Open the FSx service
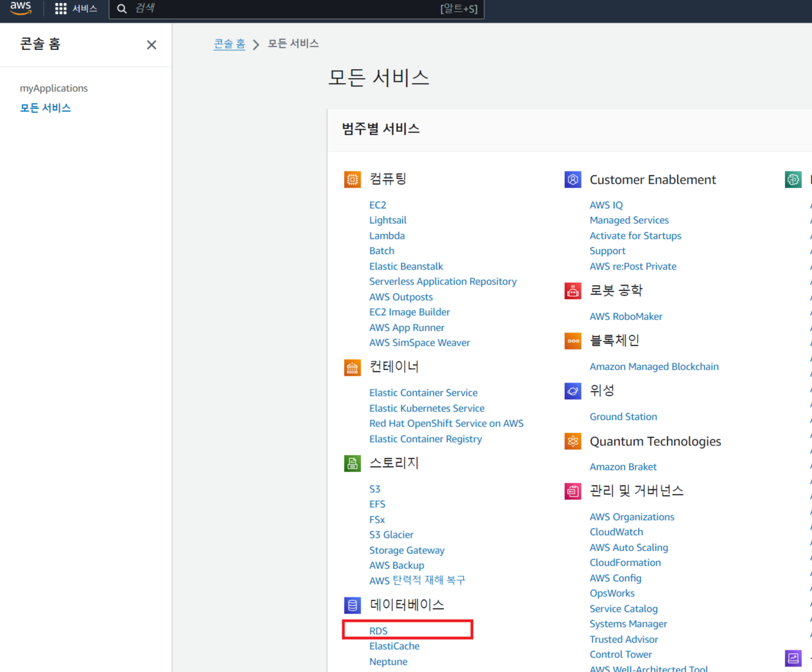Image resolution: width=812 pixels, height=672 pixels. (x=377, y=519)
